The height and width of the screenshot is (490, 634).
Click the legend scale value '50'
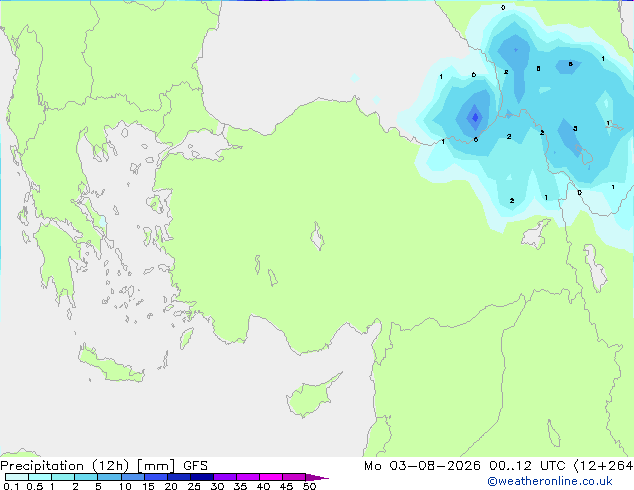pos(310,486)
